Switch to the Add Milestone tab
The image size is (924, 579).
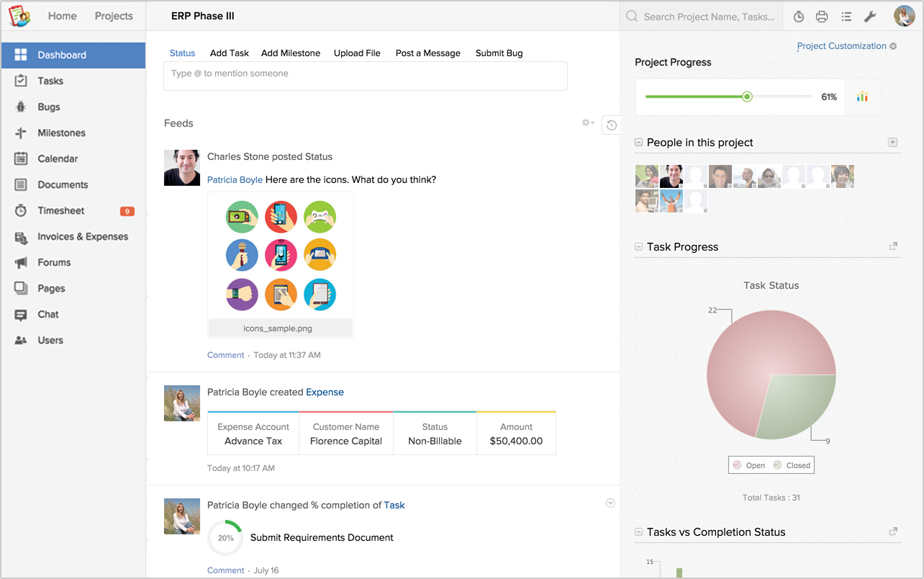click(291, 53)
